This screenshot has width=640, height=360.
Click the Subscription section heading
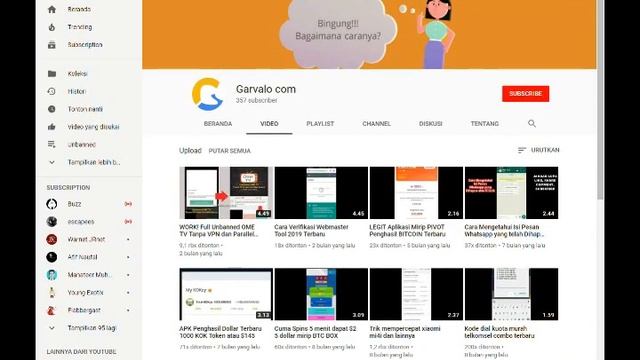(68, 188)
